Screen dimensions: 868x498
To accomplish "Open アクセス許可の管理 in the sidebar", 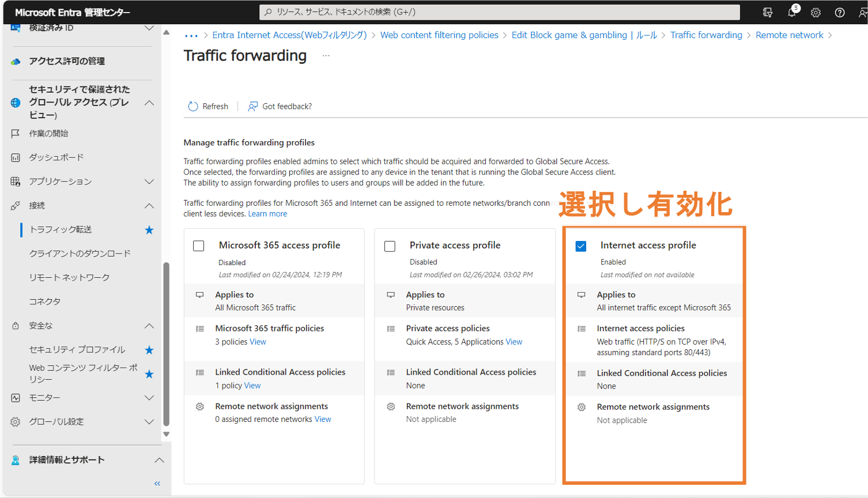I will pos(67,61).
